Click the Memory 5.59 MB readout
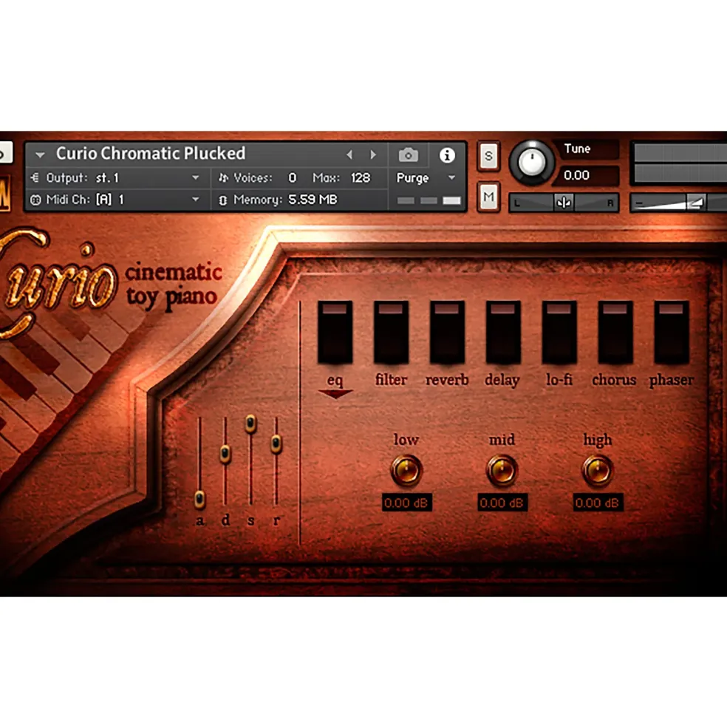The width and height of the screenshot is (727, 728). point(313,200)
